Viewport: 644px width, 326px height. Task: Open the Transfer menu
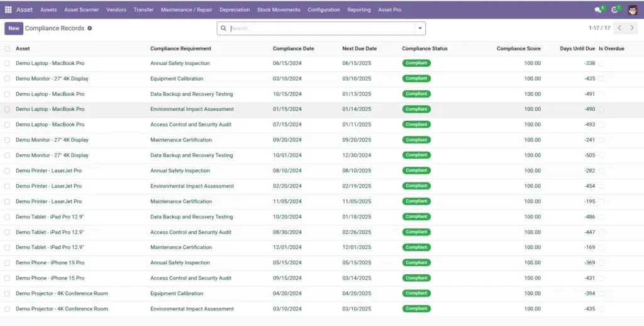coord(143,9)
